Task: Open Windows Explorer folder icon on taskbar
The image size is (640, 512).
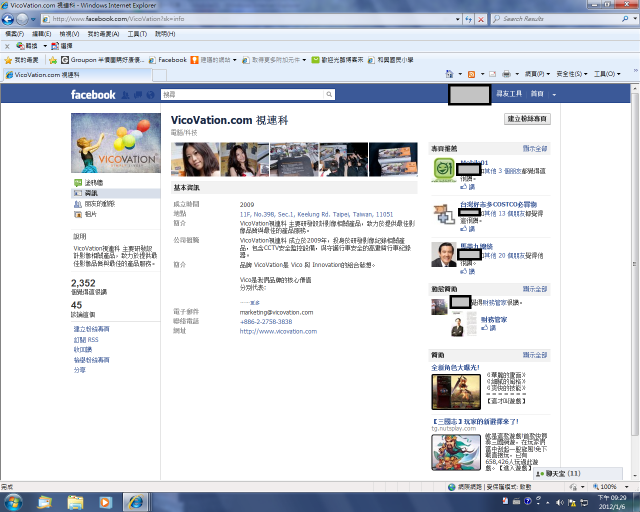Action: [75, 502]
